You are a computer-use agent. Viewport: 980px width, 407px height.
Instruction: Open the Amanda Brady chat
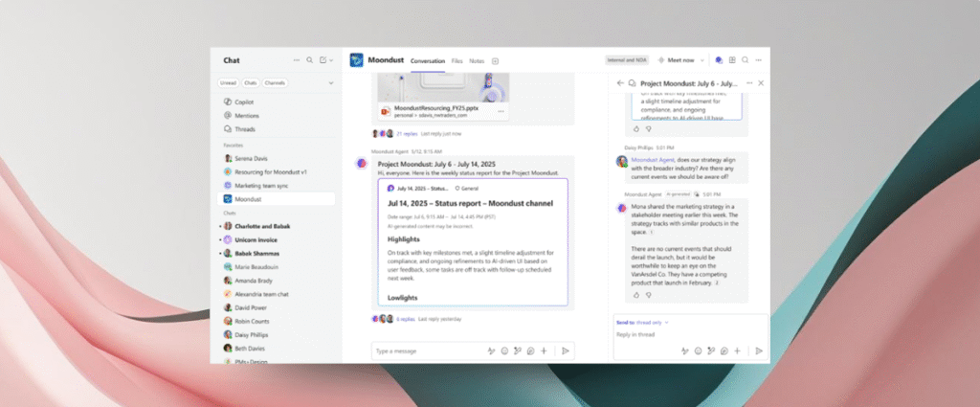(x=277, y=281)
